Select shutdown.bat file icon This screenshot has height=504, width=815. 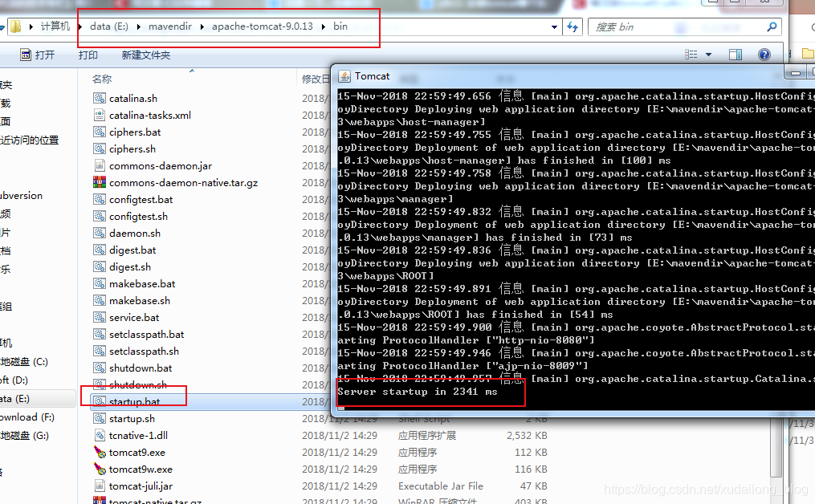coord(100,368)
